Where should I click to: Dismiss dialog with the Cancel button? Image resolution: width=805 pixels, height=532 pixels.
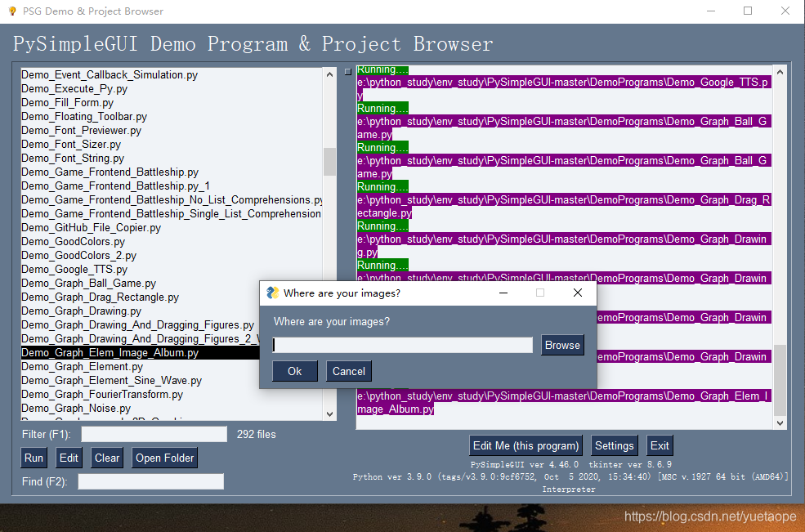tap(349, 371)
